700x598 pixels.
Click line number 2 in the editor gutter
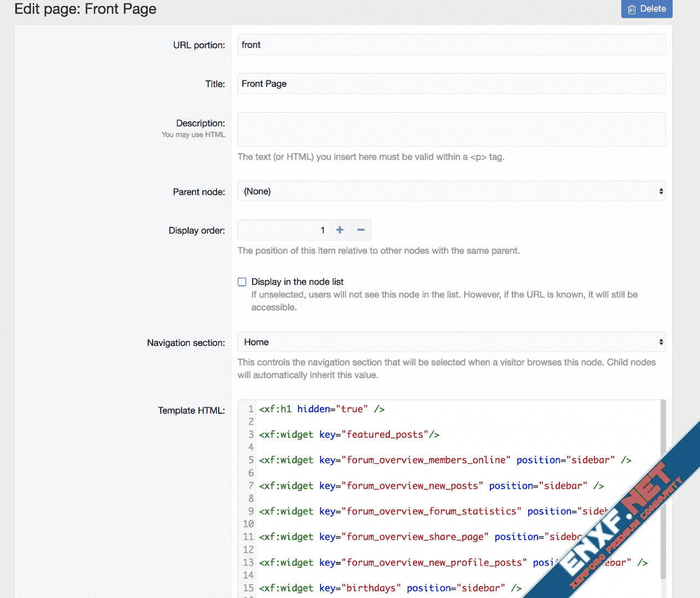coord(251,421)
